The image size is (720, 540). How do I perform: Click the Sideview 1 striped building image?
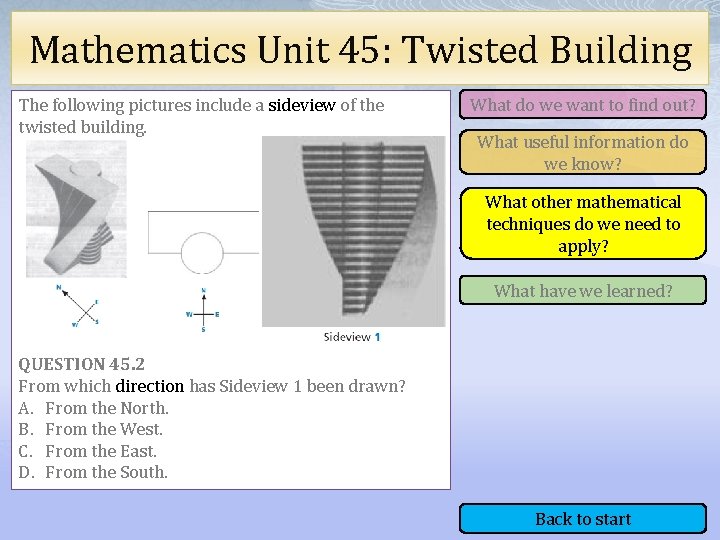[354, 231]
